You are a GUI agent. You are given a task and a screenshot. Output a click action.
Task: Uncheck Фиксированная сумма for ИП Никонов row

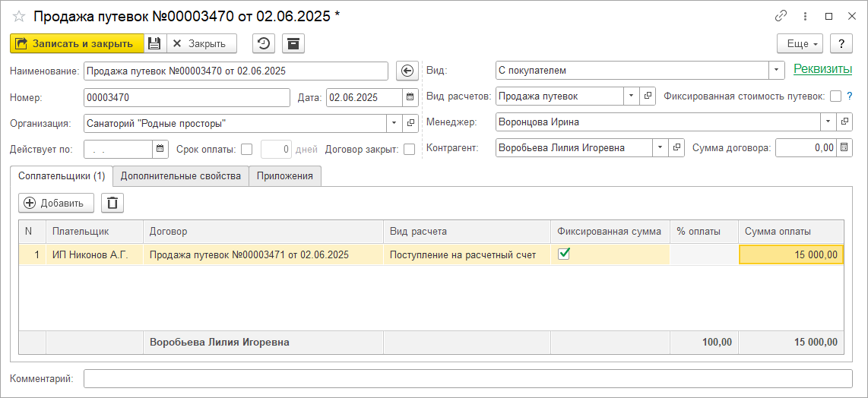564,254
